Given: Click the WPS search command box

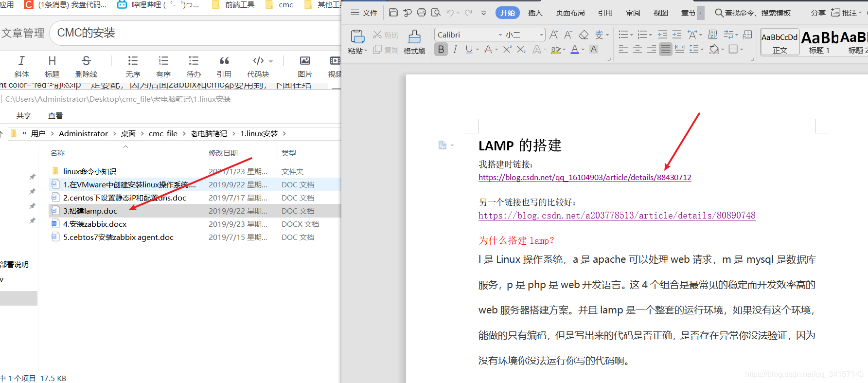Looking at the screenshot, I should tap(753, 13).
